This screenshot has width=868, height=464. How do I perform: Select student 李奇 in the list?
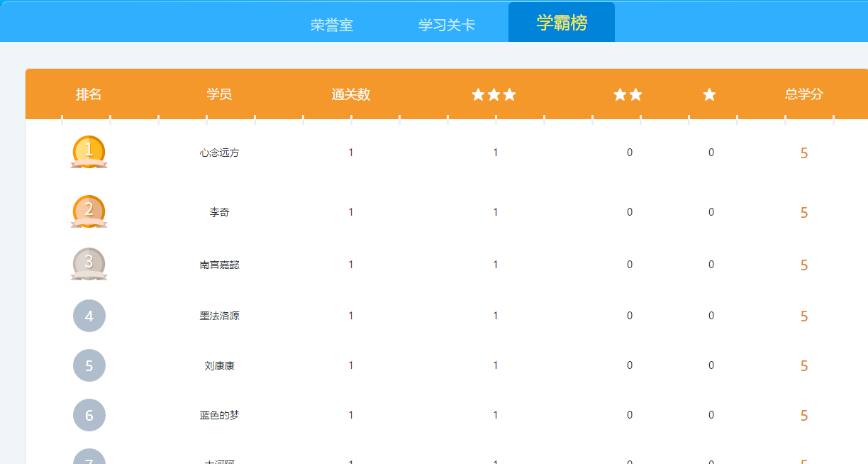[219, 212]
